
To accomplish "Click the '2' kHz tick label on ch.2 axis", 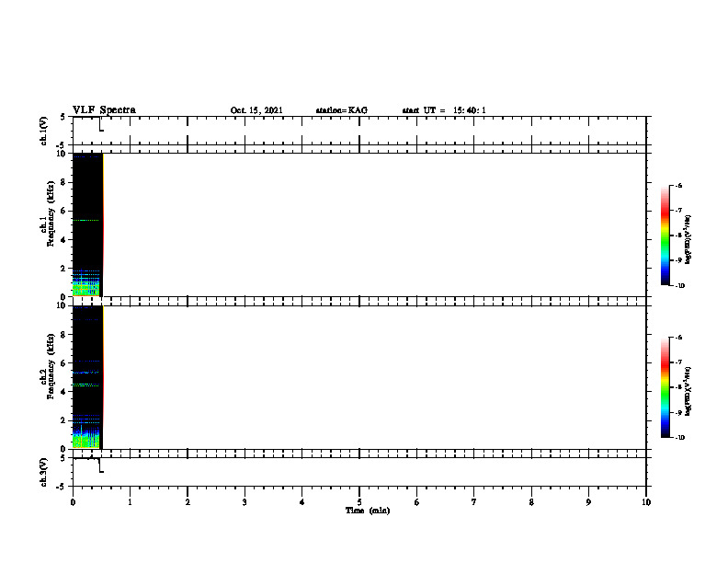I will click(x=63, y=420).
